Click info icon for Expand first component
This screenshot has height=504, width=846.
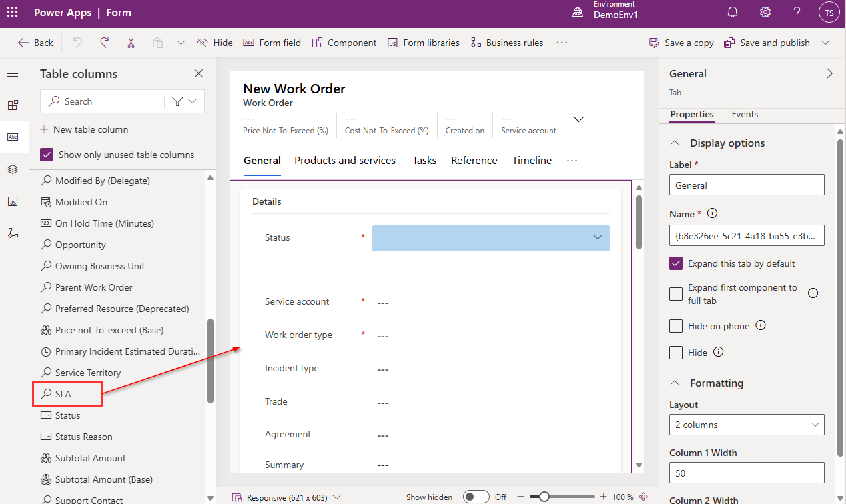pyautogui.click(x=813, y=293)
